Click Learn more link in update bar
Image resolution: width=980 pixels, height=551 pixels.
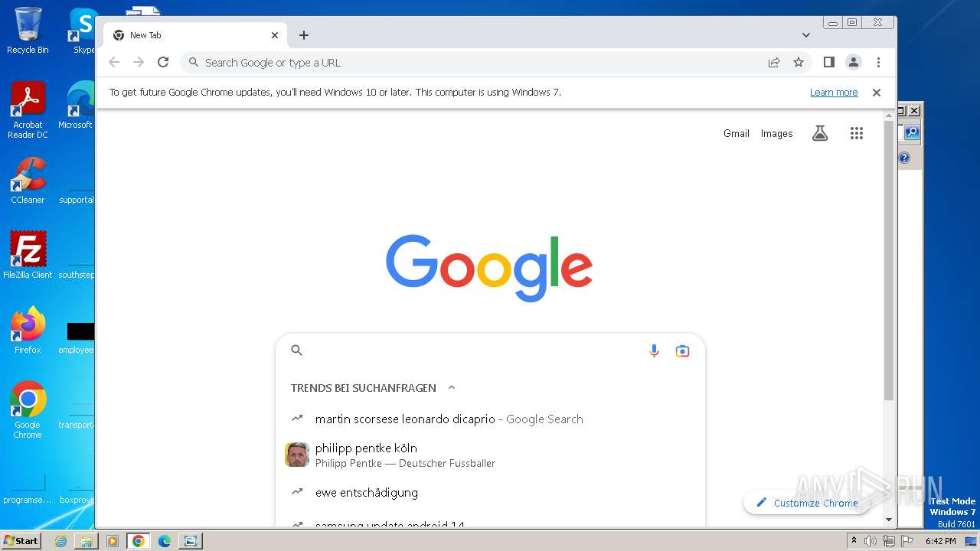pyautogui.click(x=834, y=92)
